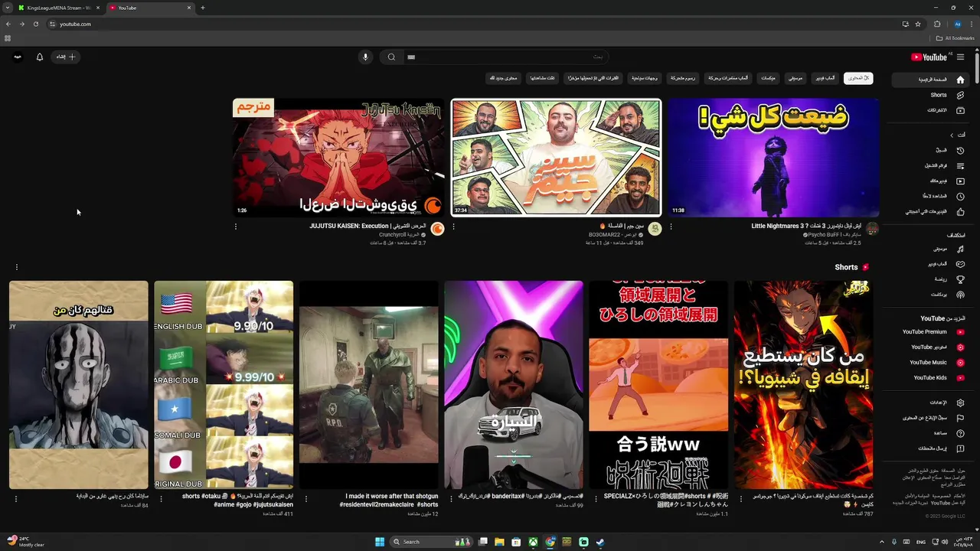
Task: Click the voice search microphone button
Action: (x=365, y=57)
